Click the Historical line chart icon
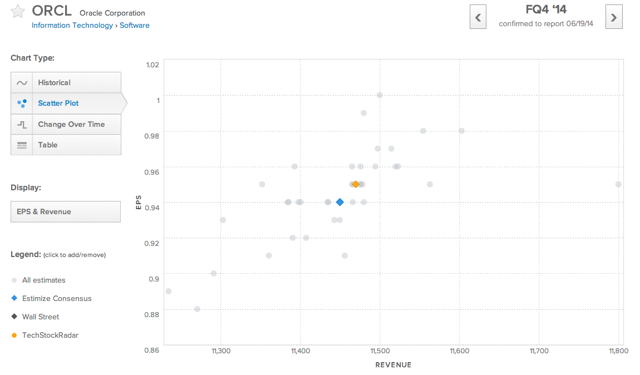This screenshot has width=640, height=375. (x=22, y=83)
